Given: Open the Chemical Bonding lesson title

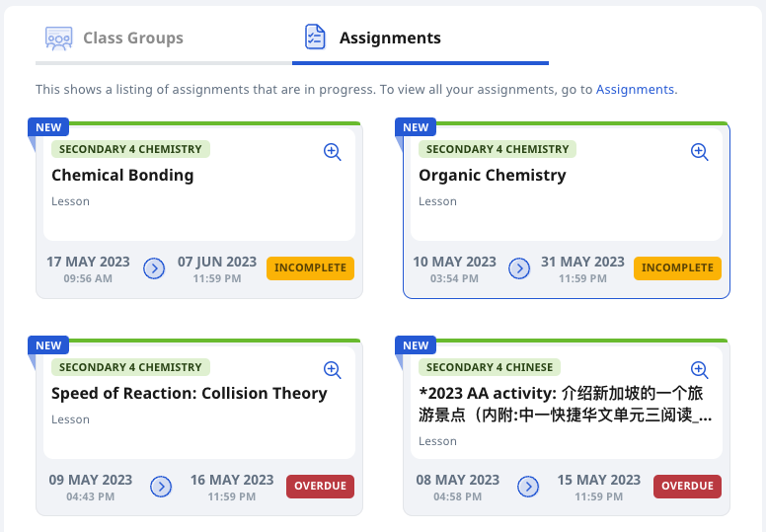Looking at the screenshot, I should click(x=122, y=175).
